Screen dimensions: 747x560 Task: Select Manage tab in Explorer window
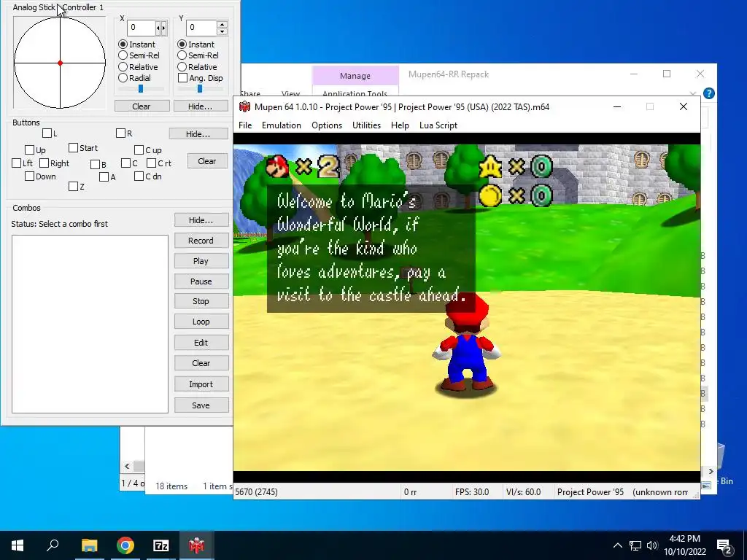355,76
